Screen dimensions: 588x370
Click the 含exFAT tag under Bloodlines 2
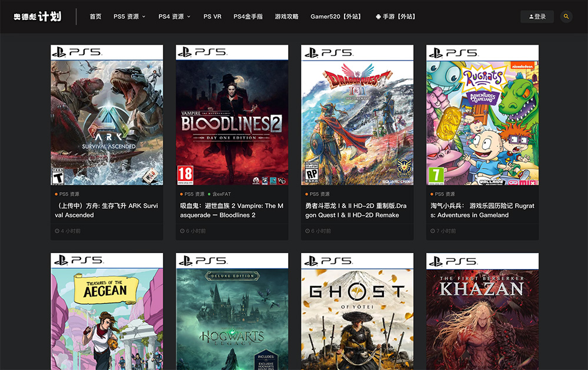coord(221,194)
